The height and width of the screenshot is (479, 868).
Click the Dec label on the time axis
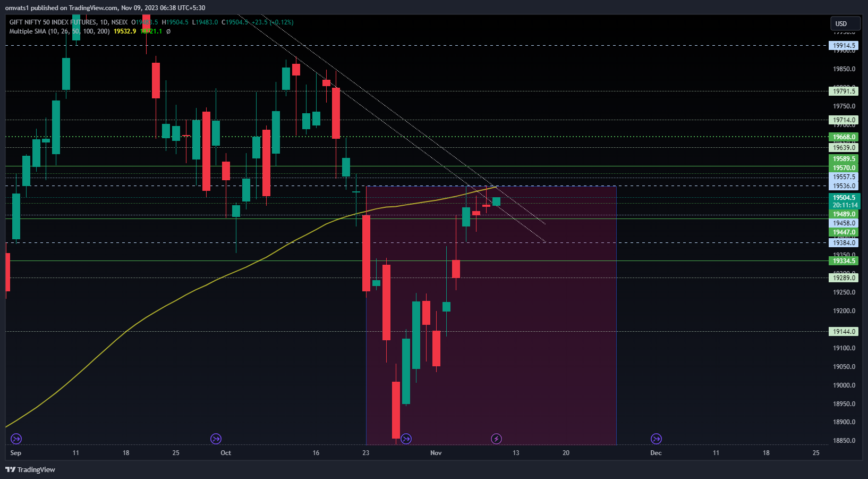click(656, 453)
